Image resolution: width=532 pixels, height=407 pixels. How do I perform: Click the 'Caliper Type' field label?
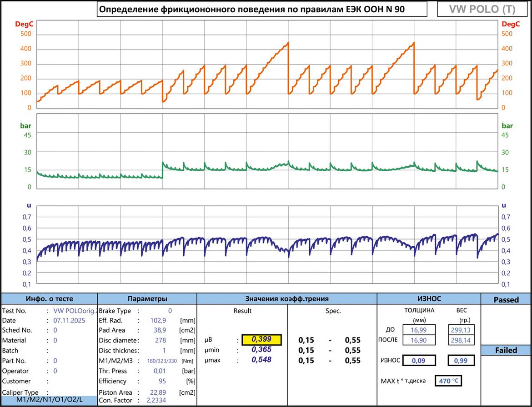click(x=20, y=392)
